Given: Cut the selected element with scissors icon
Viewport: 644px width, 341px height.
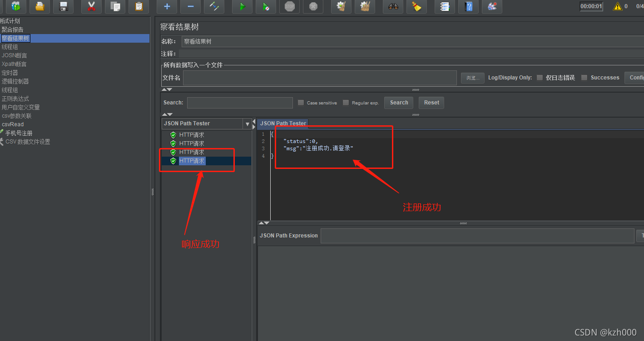Looking at the screenshot, I should pos(91,7).
